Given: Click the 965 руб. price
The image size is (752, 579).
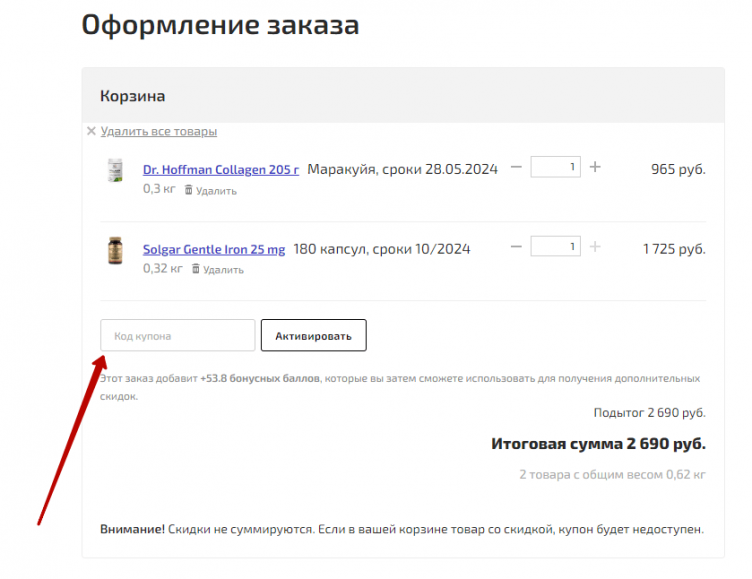Looking at the screenshot, I should click(678, 169).
